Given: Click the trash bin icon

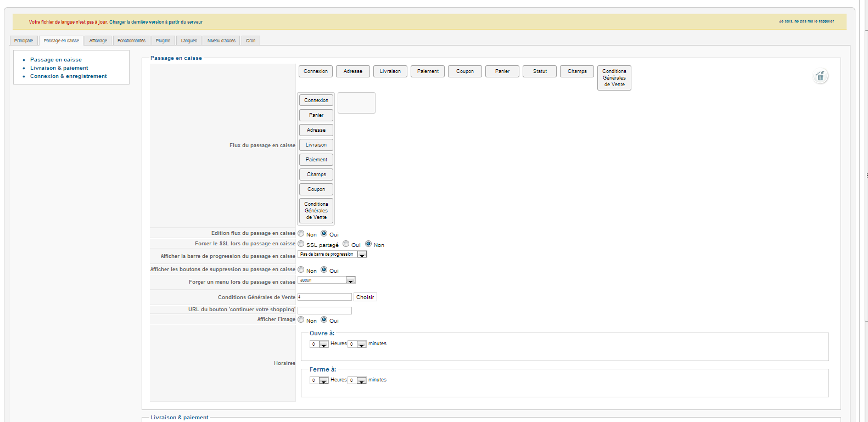Looking at the screenshot, I should [x=820, y=76].
